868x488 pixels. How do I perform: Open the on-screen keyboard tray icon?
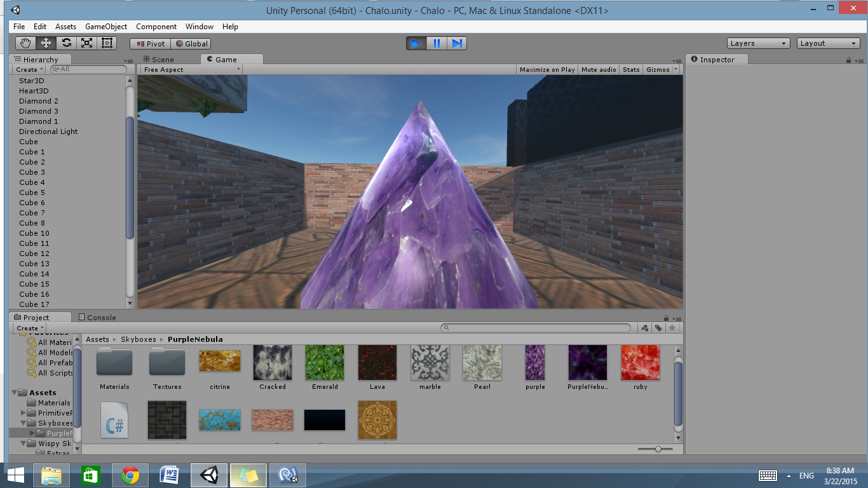[768, 475]
